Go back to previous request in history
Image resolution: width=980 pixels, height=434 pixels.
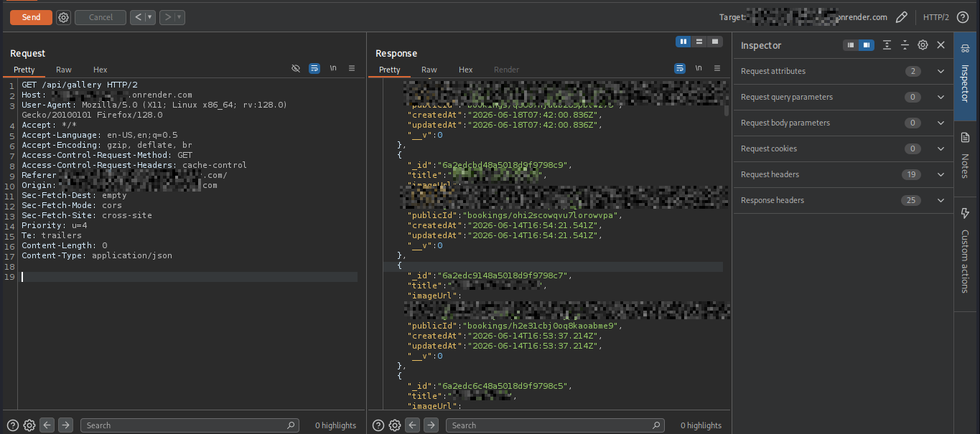point(139,17)
